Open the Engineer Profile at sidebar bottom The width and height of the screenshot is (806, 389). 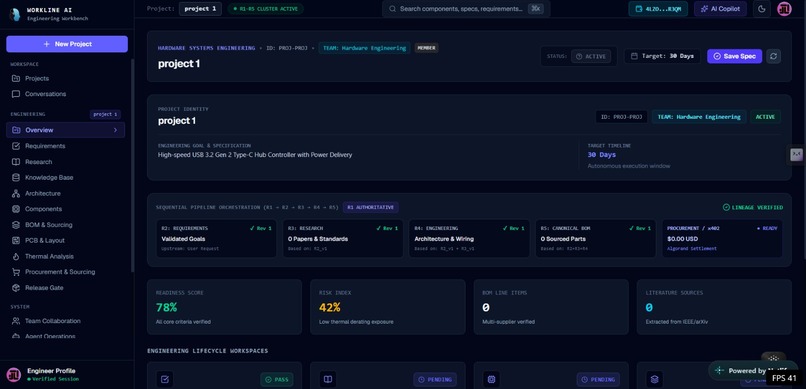click(x=67, y=375)
